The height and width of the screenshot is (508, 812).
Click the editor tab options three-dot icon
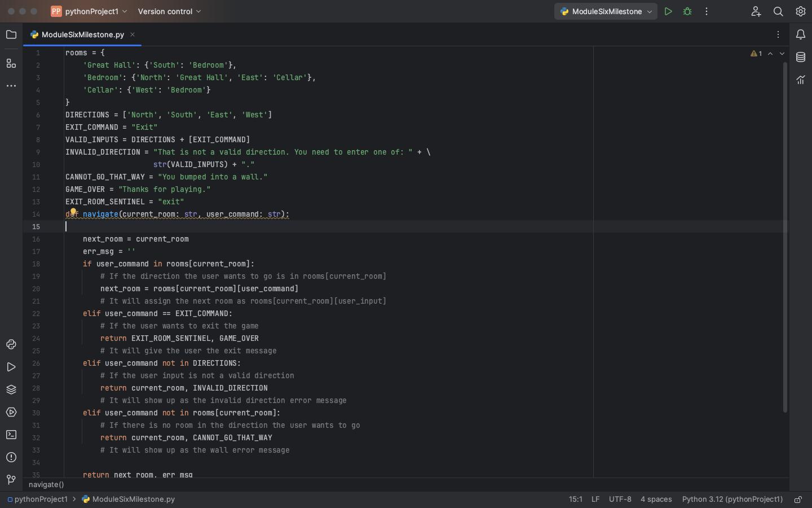pyautogui.click(x=778, y=34)
